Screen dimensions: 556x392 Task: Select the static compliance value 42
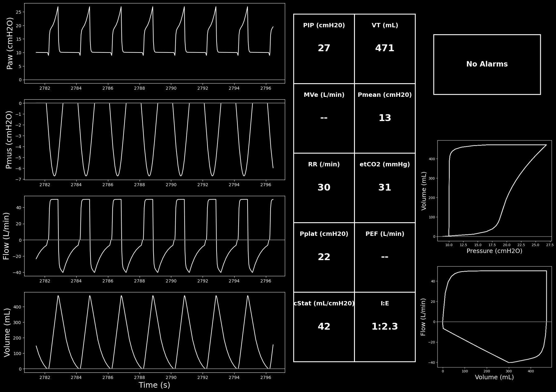pyautogui.click(x=324, y=327)
